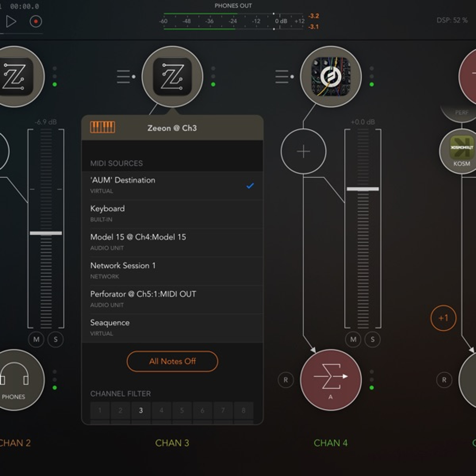
Task: Click the orange +1 more-nodes indicator
Action: pos(443,318)
